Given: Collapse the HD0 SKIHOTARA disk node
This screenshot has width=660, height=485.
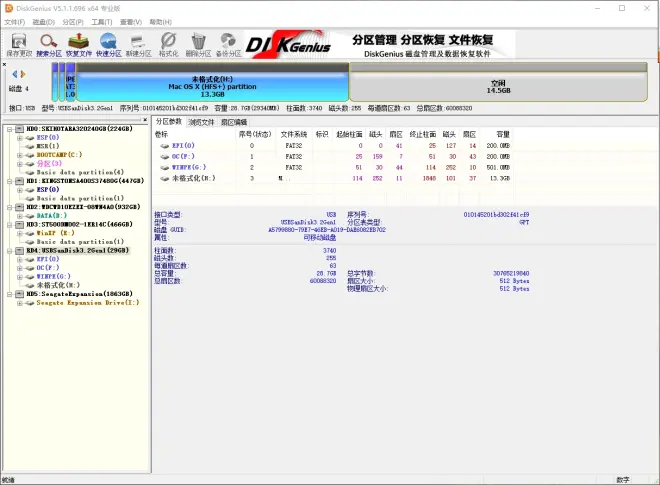Looking at the screenshot, I should pos(9,129).
